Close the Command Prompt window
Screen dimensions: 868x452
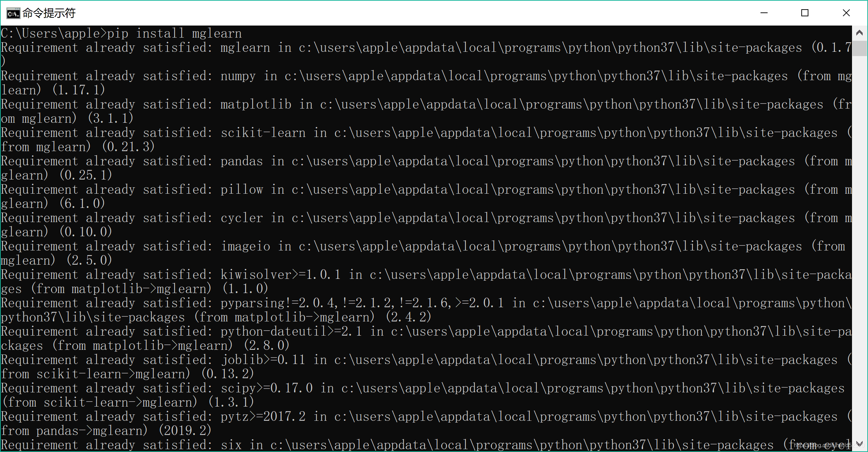point(846,13)
